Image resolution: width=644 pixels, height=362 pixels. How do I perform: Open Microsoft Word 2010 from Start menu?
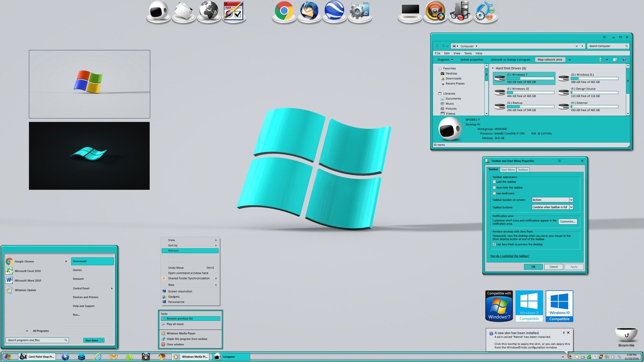coord(28,281)
